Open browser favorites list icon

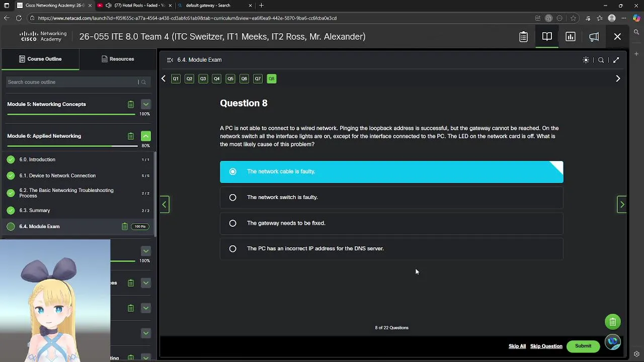point(599,18)
